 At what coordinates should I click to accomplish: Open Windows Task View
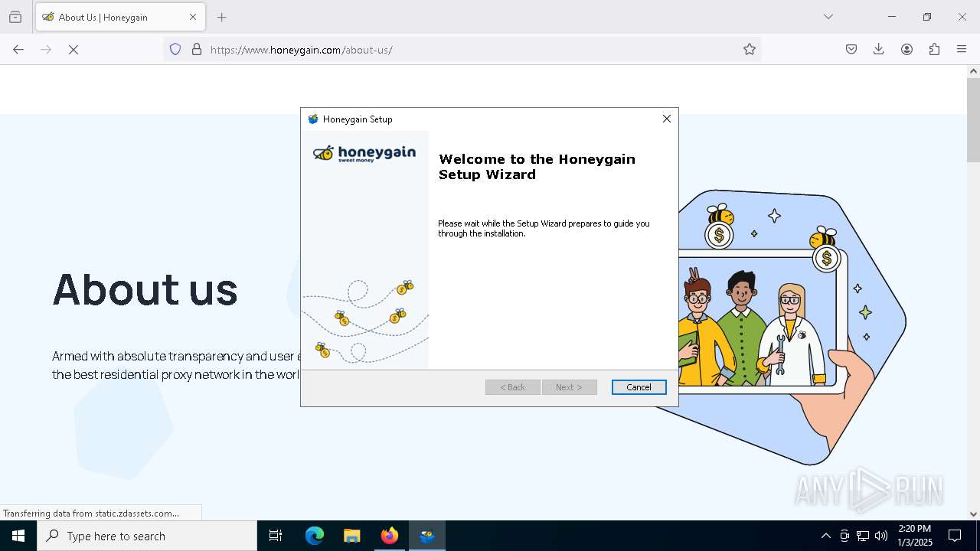276,536
